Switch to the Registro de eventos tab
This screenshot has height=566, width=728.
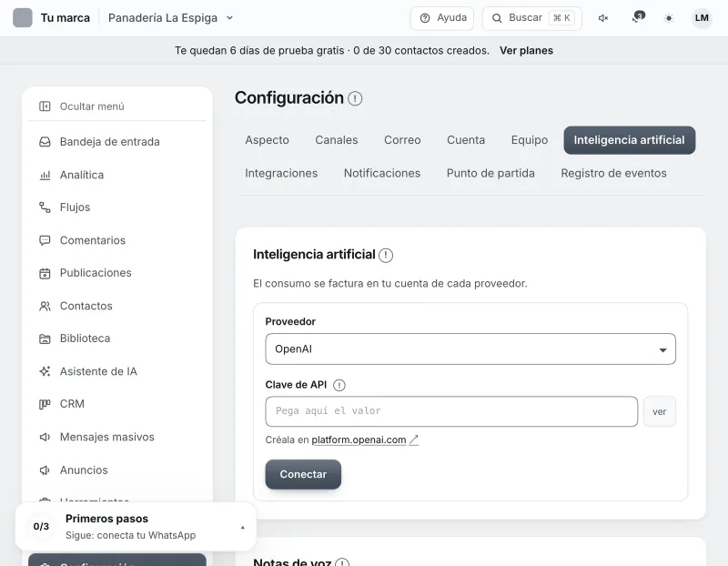pyautogui.click(x=613, y=173)
